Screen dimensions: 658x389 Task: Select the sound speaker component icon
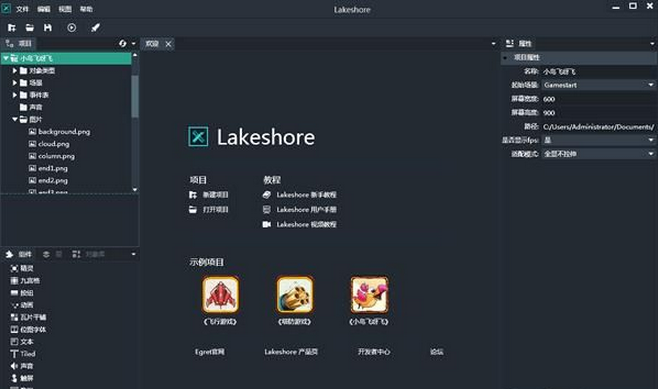click(x=14, y=366)
